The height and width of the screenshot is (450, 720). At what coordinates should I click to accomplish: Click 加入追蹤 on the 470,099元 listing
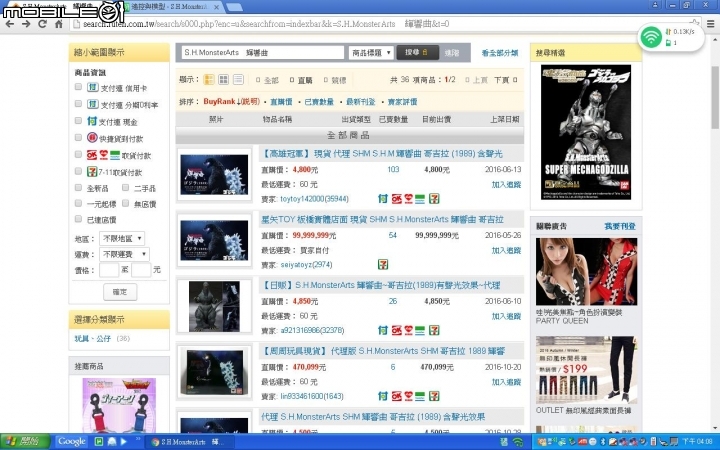[x=506, y=382]
